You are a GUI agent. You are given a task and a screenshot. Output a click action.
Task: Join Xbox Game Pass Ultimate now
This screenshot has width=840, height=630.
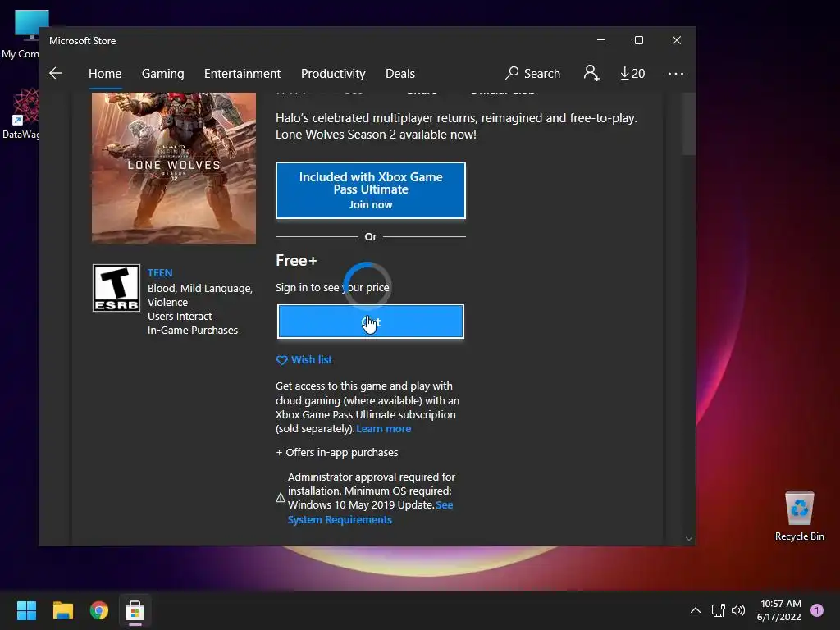371,190
